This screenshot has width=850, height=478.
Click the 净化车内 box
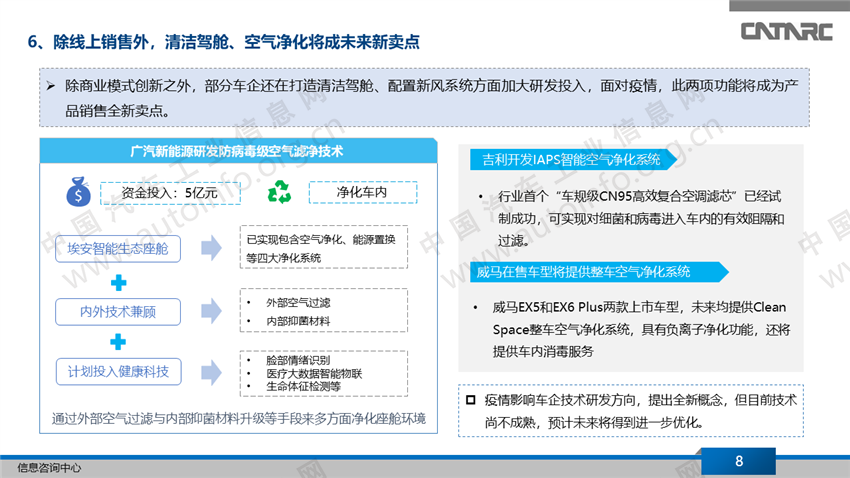coord(363,192)
